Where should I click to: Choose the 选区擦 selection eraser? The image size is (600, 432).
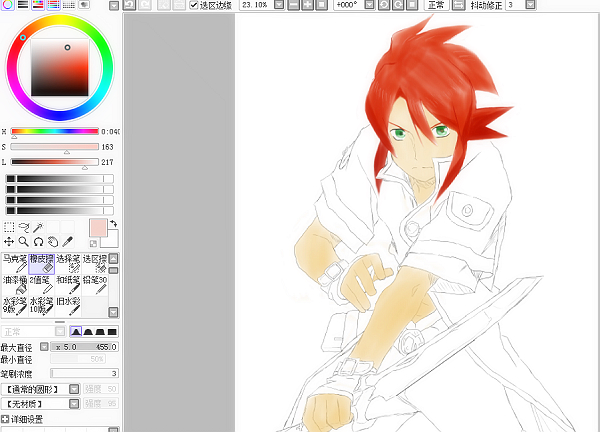coord(95,264)
